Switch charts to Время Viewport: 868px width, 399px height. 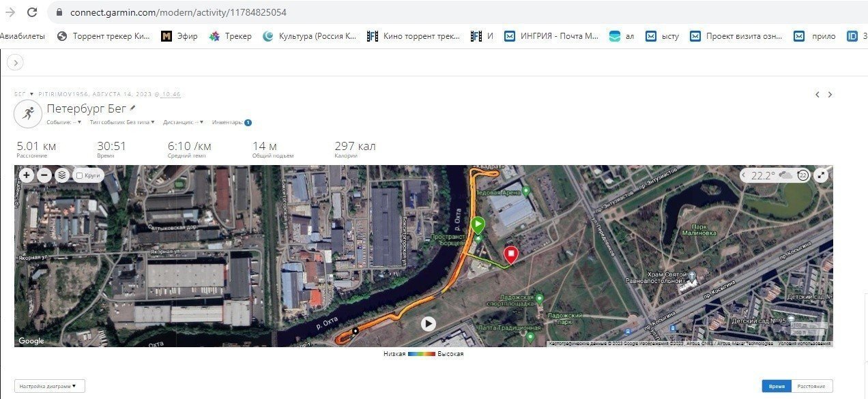tap(777, 387)
